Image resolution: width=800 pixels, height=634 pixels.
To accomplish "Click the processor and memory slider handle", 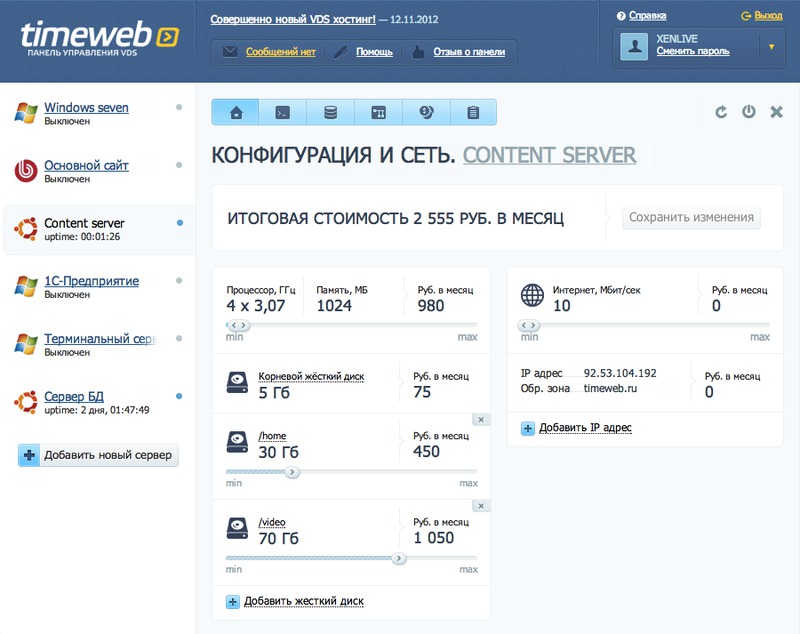I will coord(238,325).
